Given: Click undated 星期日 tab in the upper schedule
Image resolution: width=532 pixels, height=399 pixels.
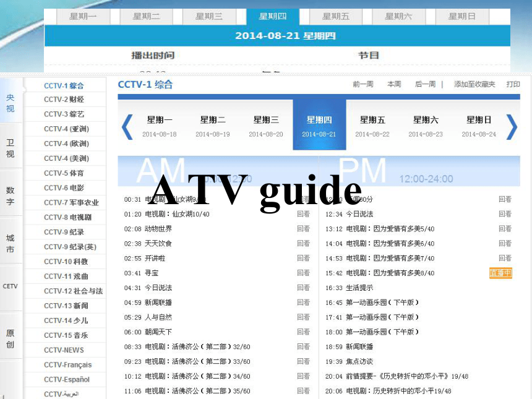Looking at the screenshot, I should [461, 17].
